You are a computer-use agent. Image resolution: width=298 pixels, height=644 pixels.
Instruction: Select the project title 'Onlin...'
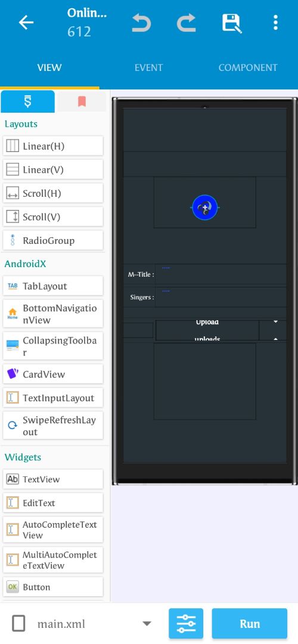click(x=87, y=13)
